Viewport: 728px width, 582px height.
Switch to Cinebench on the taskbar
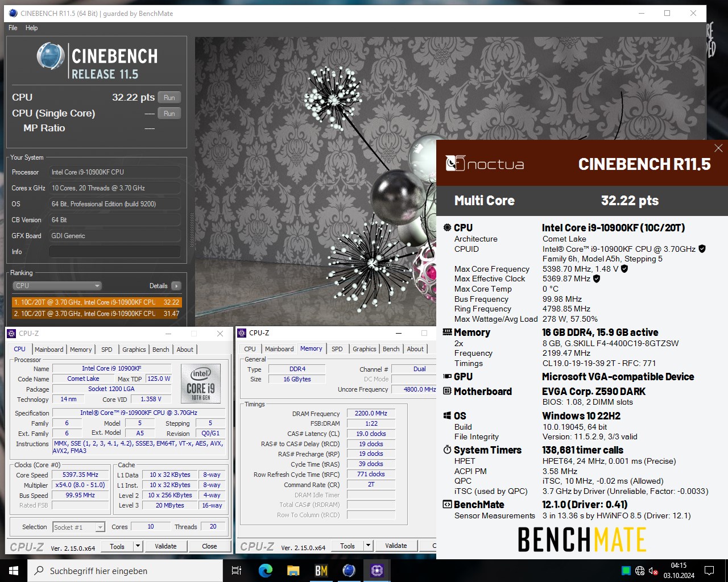click(349, 571)
